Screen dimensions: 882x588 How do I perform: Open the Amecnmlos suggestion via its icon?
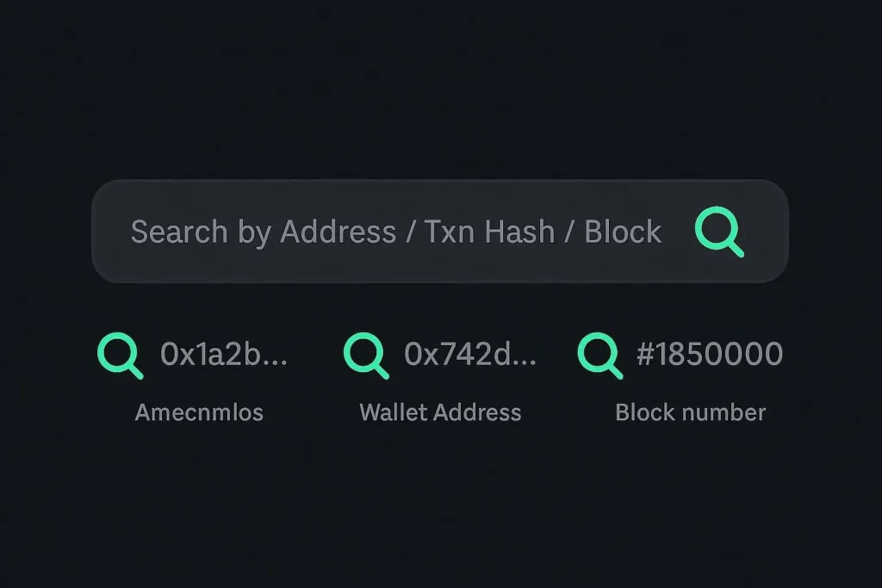[121, 354]
